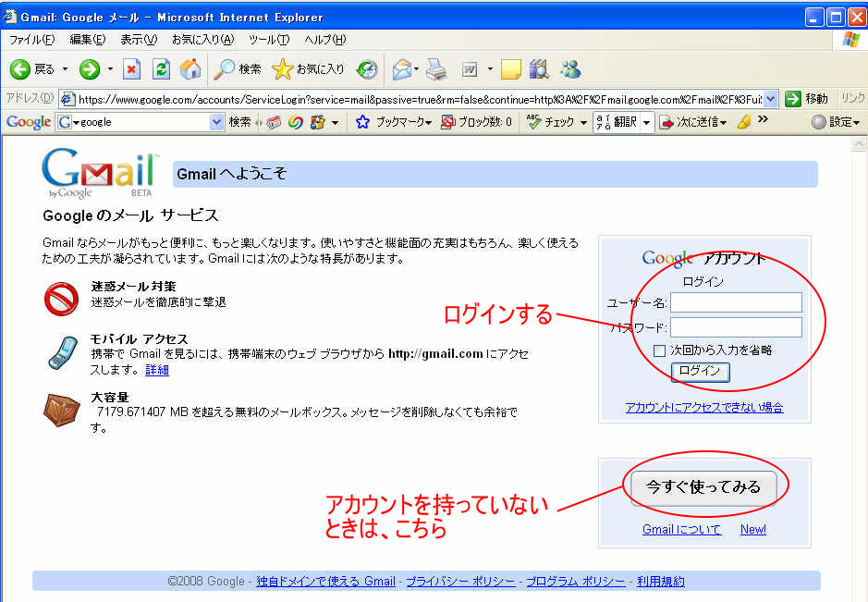Click the リンク (Links) bar label
Viewport: 868px width, 602px height.
point(853,98)
